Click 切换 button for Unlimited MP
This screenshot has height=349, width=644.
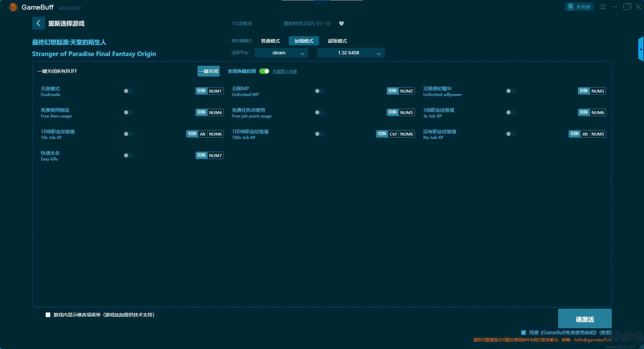coord(393,91)
